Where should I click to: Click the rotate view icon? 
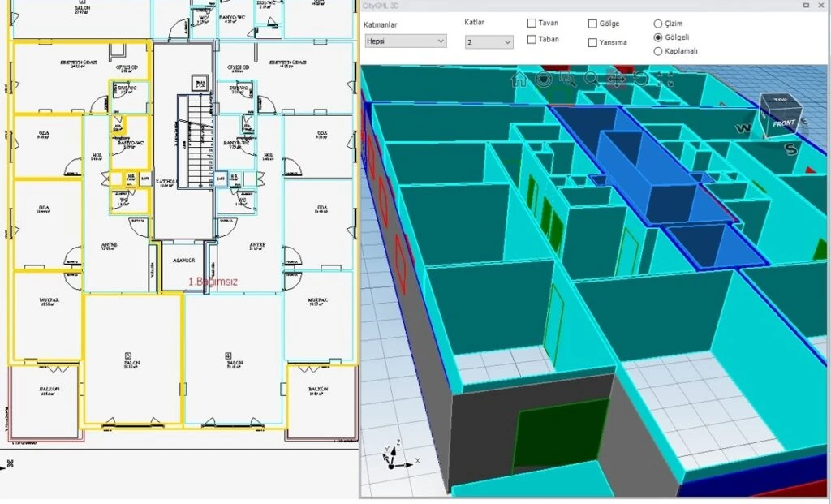coord(641,80)
